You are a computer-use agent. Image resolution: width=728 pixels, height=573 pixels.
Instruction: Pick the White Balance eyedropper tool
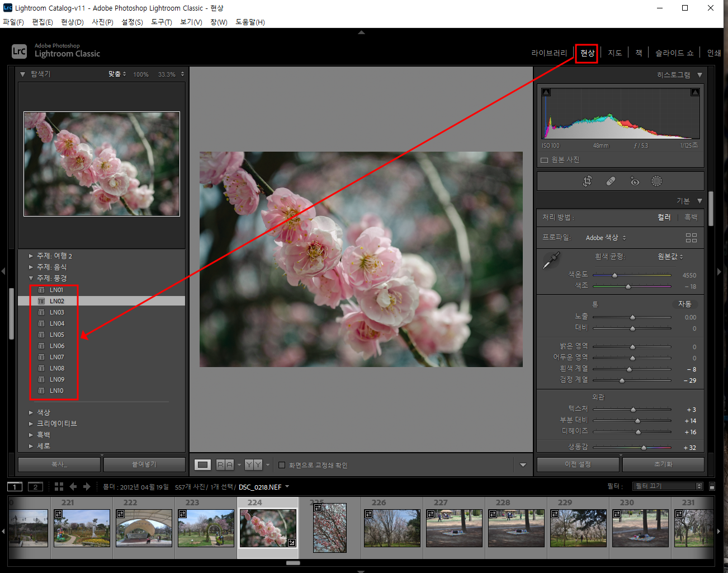click(551, 260)
